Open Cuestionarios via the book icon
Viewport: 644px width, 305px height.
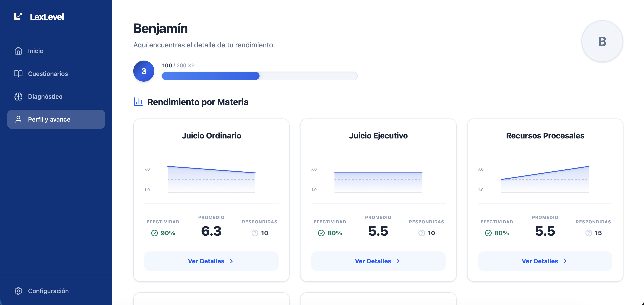coord(18,74)
